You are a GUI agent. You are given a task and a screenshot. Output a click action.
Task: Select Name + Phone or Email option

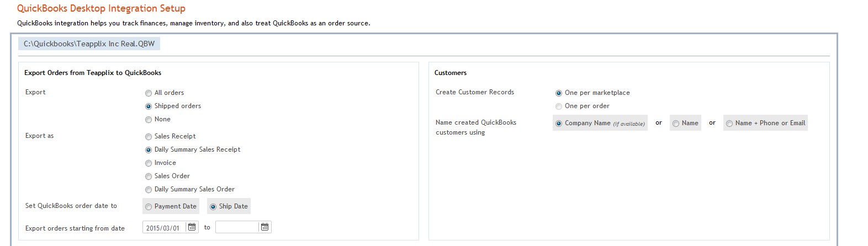click(729, 124)
